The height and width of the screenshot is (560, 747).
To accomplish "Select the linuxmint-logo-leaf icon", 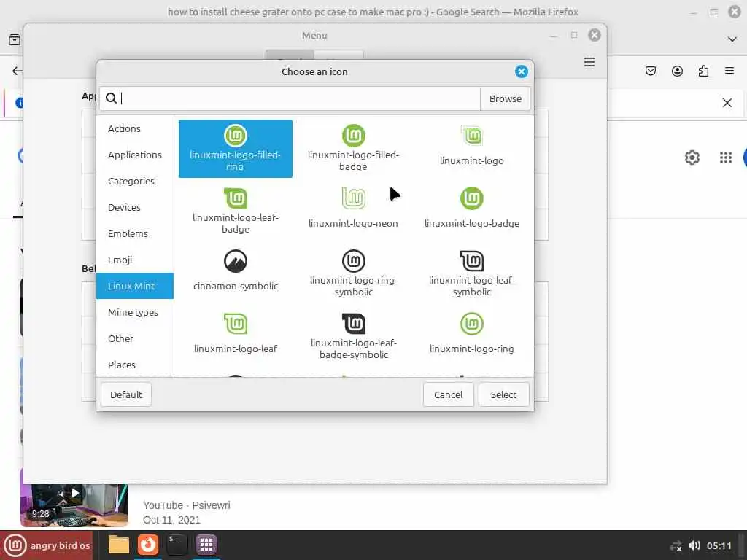I will click(x=236, y=337).
